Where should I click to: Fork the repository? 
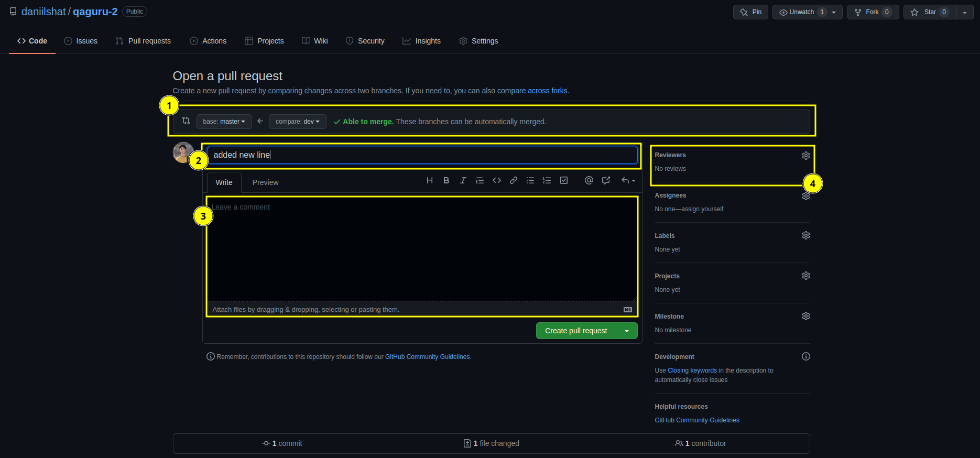click(873, 12)
